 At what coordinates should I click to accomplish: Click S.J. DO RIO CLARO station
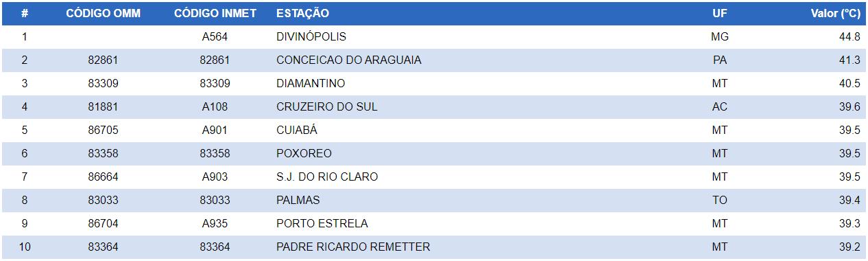pyautogui.click(x=327, y=177)
